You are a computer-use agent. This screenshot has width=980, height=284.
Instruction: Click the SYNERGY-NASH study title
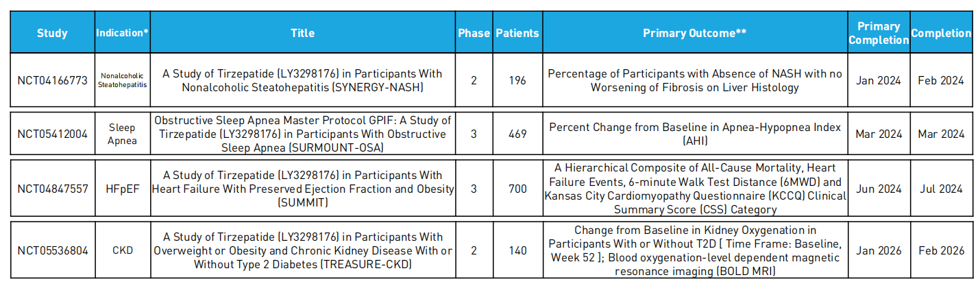(x=303, y=80)
